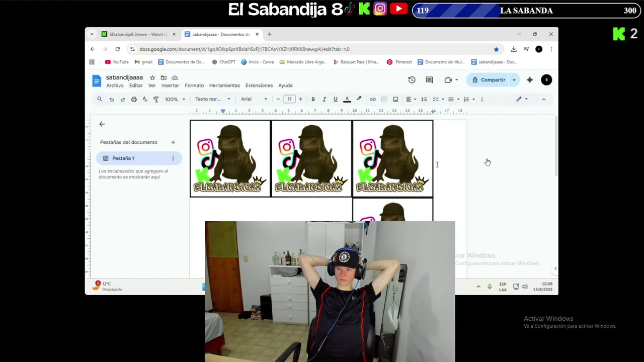
Task: Check the cloud save status icon
Action: click(x=175, y=78)
